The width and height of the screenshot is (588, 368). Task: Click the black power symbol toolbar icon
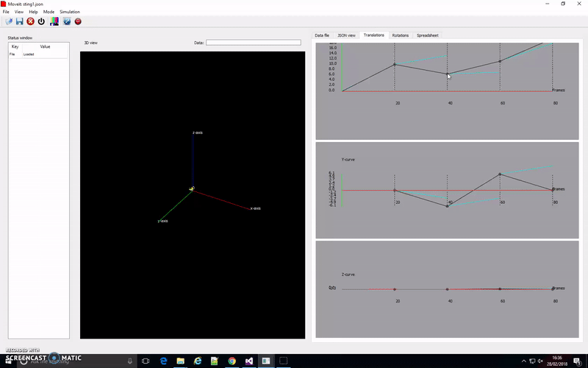pos(41,21)
